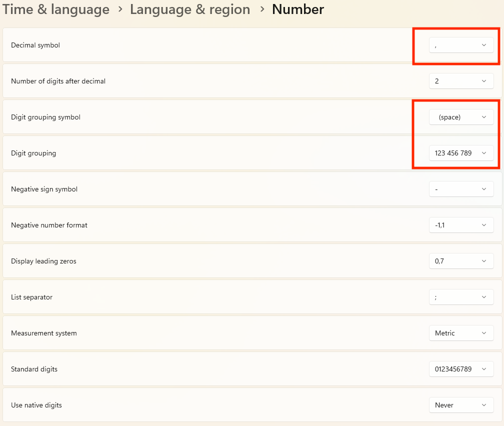504x426 pixels.
Task: Open the List separator dropdown
Action: [x=461, y=297]
